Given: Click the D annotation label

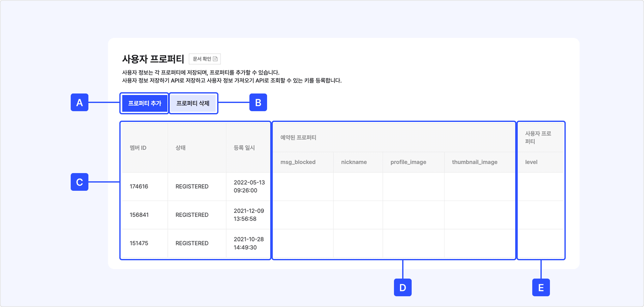Looking at the screenshot, I should coord(402,287).
